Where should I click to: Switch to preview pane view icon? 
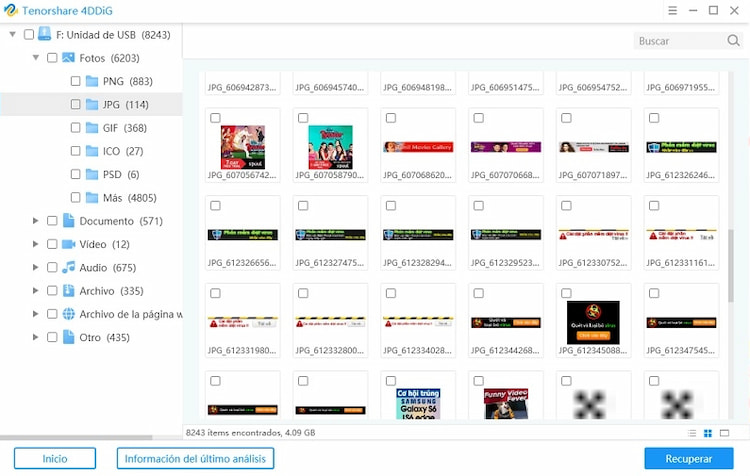click(725, 433)
